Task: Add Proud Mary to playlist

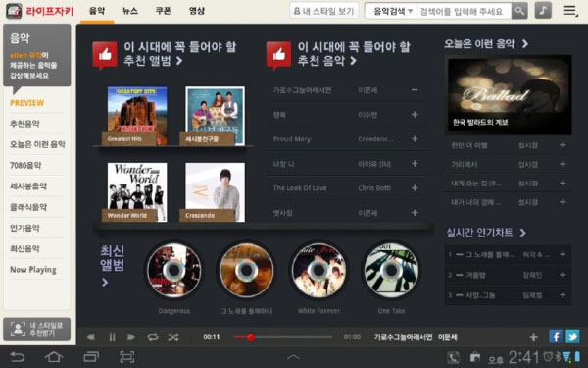Action: click(415, 139)
